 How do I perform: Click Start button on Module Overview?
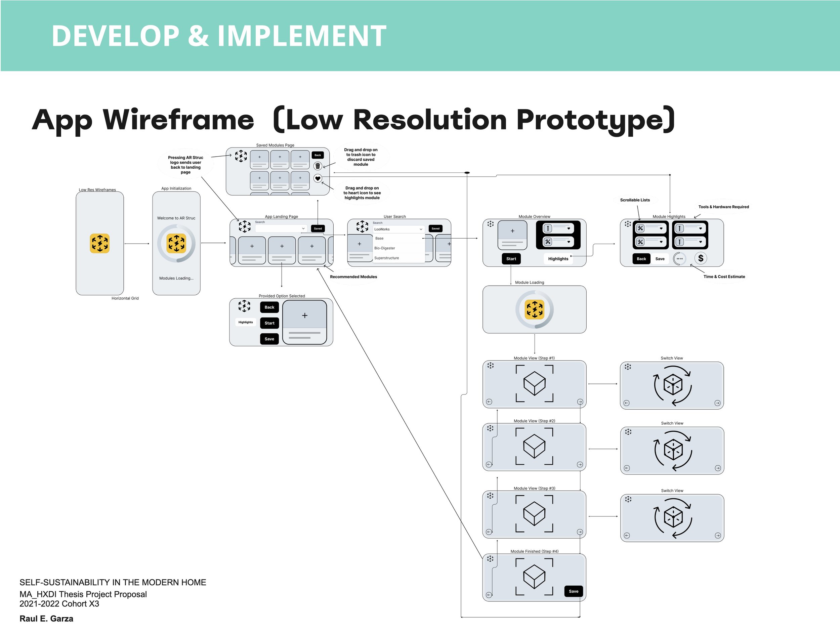tap(511, 259)
